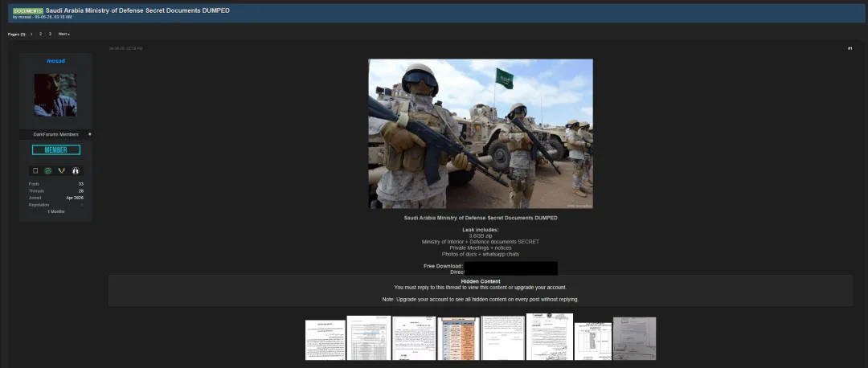Image resolution: width=868 pixels, height=368 pixels.
Task: Click the 'Hidden Content' heading
Action: [481, 282]
